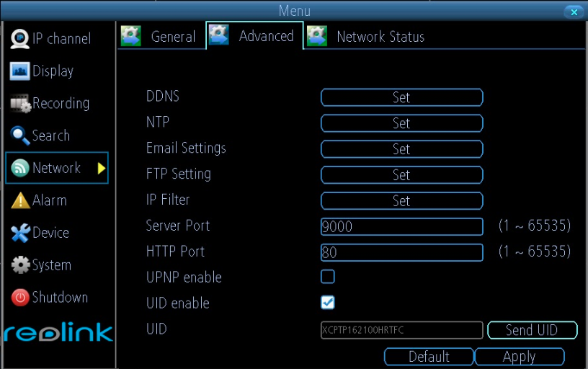Image resolution: width=588 pixels, height=369 pixels.
Task: Click the UPNP enable label
Action: point(184,277)
